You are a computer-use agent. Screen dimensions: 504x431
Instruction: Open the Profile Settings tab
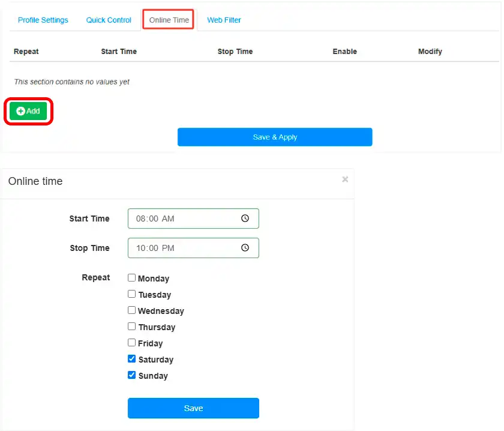(43, 20)
